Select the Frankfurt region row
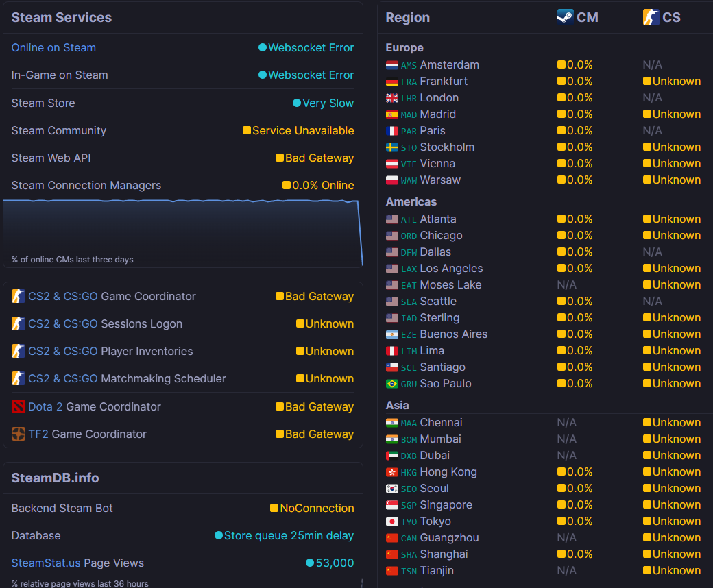Screen dimensions: 713x588 coord(444,82)
